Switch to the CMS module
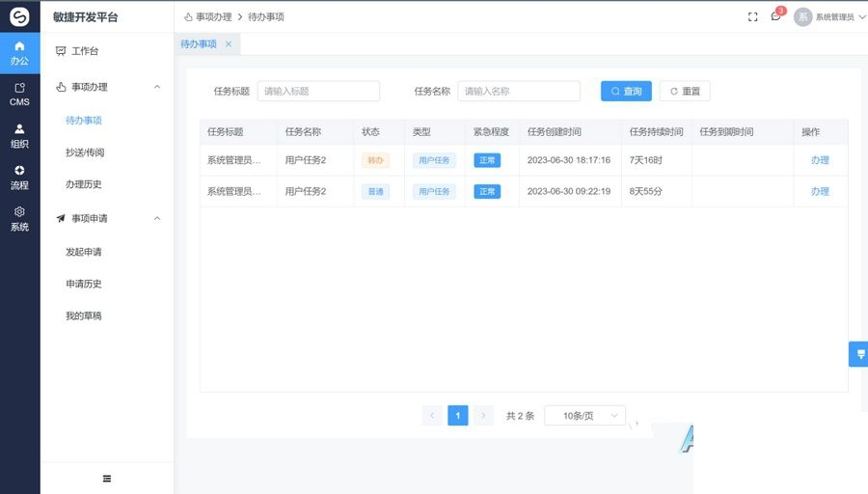The width and height of the screenshot is (868, 494). 19,95
